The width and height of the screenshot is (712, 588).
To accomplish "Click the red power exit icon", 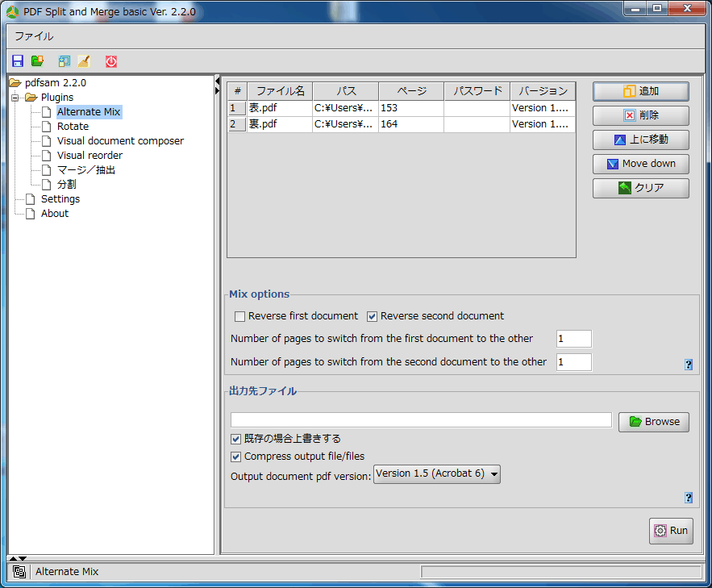I will pyautogui.click(x=111, y=61).
